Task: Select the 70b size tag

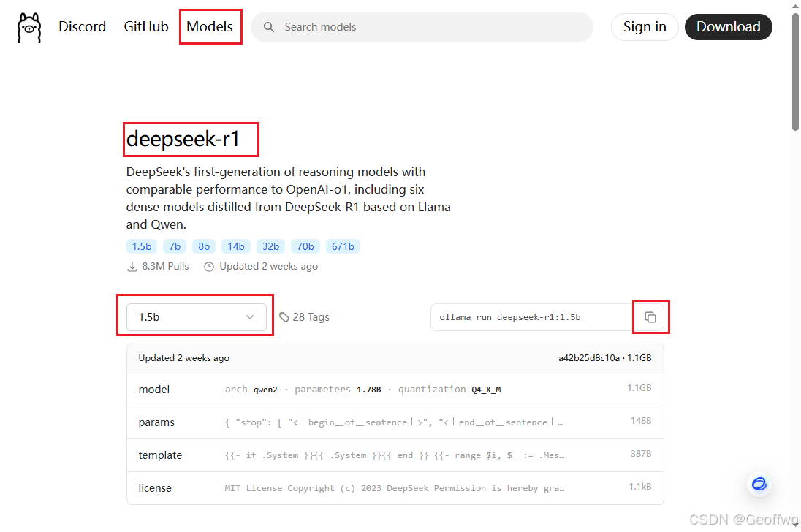Action: [305, 246]
